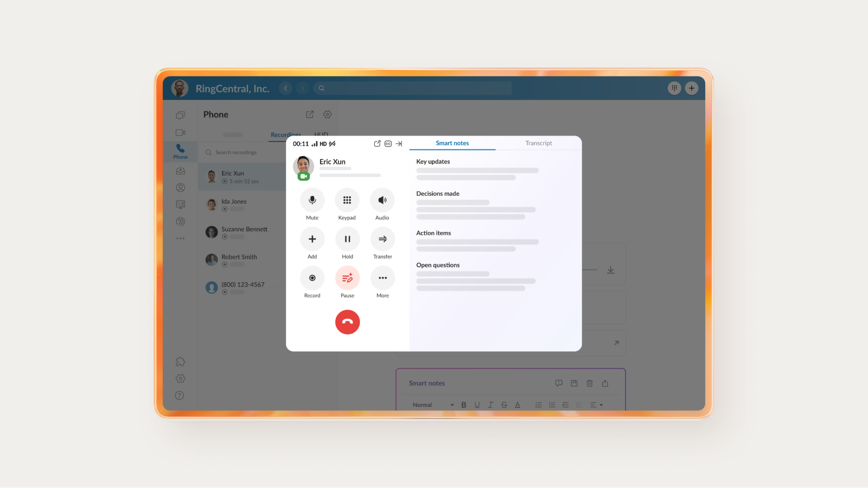Add another participant to call
The width and height of the screenshot is (868, 488).
coord(312,238)
